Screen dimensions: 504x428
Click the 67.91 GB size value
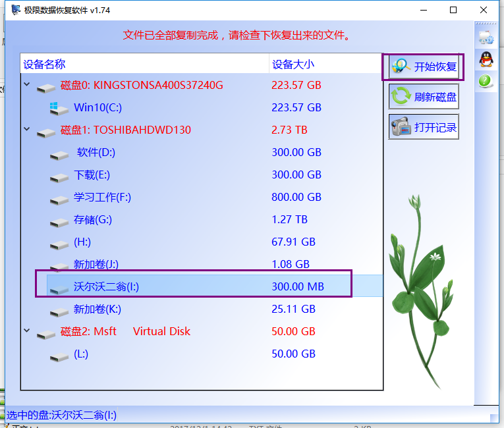click(293, 242)
